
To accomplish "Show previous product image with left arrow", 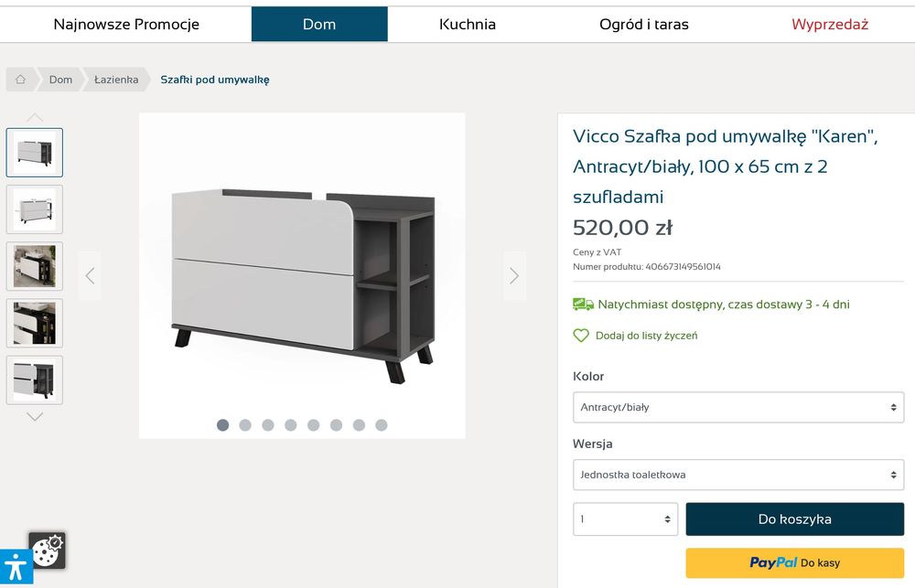I will [x=90, y=275].
